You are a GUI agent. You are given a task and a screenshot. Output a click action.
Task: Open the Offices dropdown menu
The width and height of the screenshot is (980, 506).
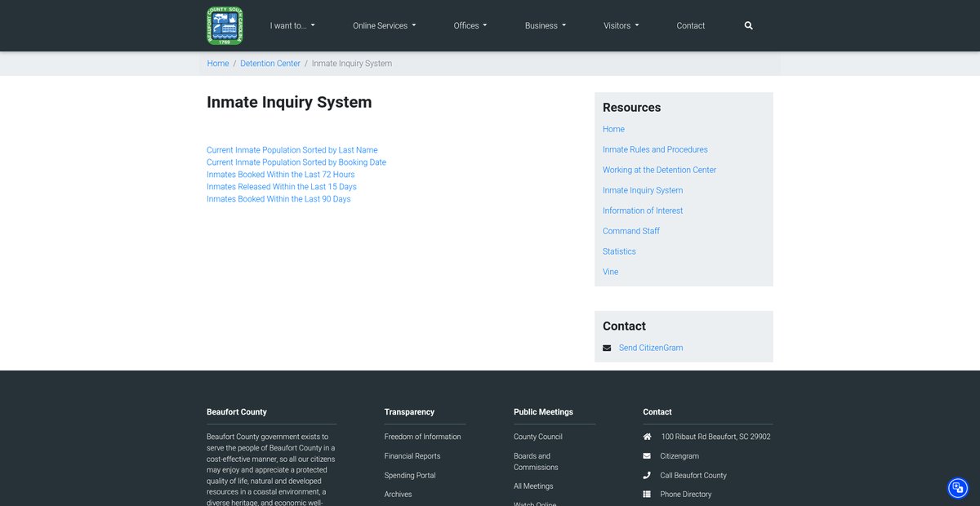(470, 26)
